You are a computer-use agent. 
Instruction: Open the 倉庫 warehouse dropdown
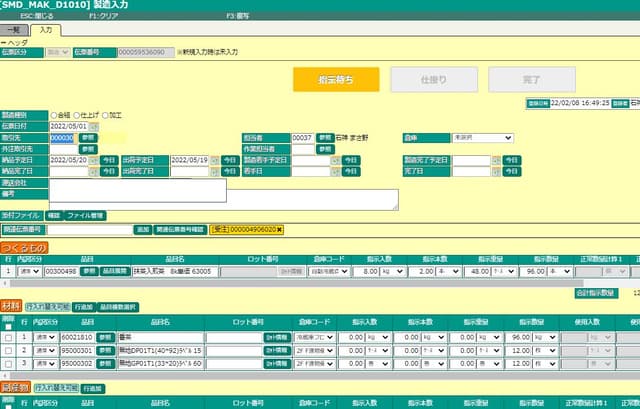482,138
